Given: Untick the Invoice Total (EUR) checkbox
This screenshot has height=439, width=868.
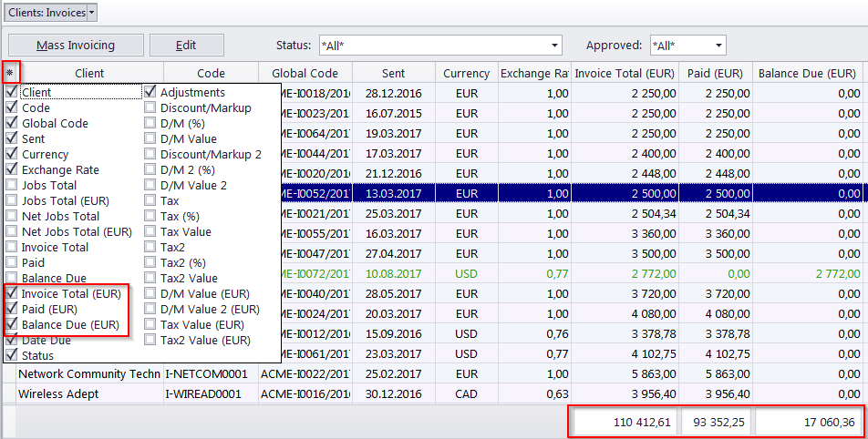Looking at the screenshot, I should (x=11, y=293).
